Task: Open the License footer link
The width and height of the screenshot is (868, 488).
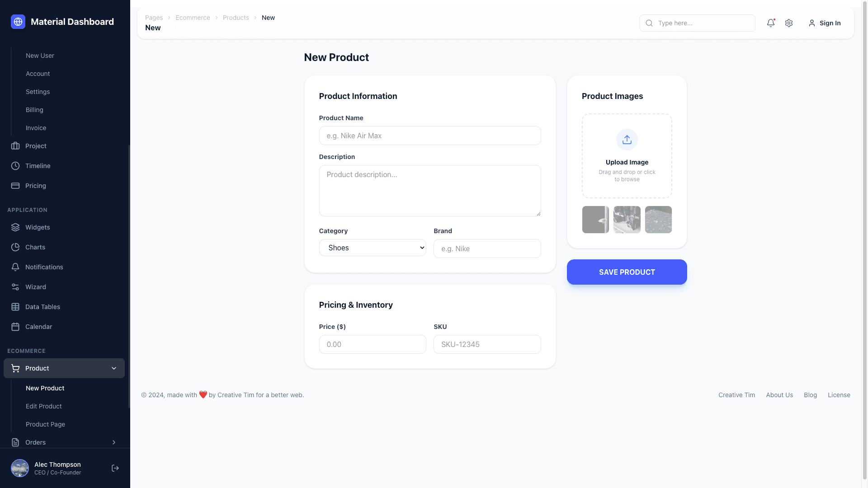Action: click(839, 395)
